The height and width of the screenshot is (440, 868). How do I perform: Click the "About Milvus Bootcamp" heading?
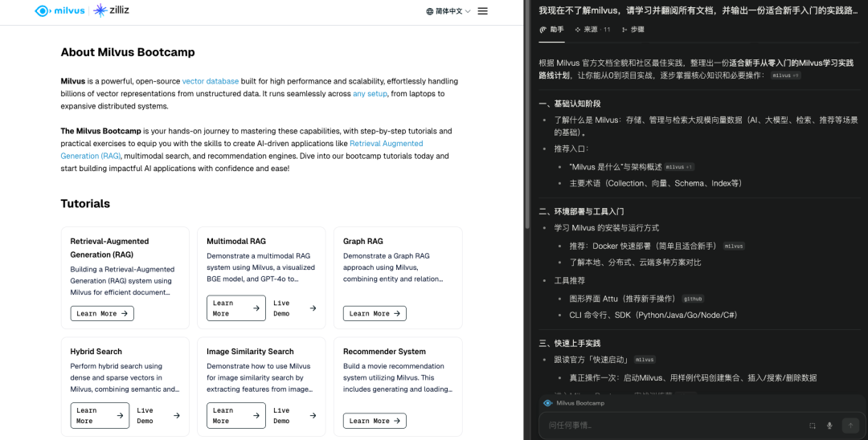[x=128, y=52]
